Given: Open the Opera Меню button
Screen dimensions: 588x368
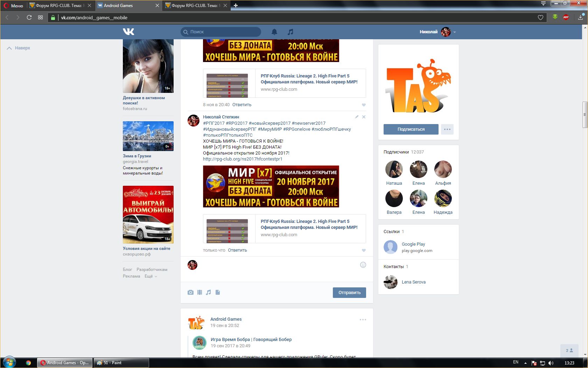Looking at the screenshot, I should click(14, 6).
